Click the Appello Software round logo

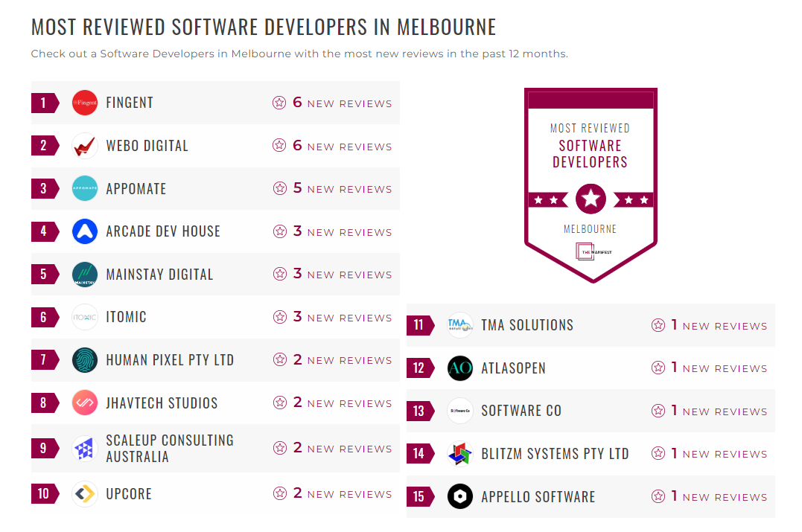click(x=459, y=496)
